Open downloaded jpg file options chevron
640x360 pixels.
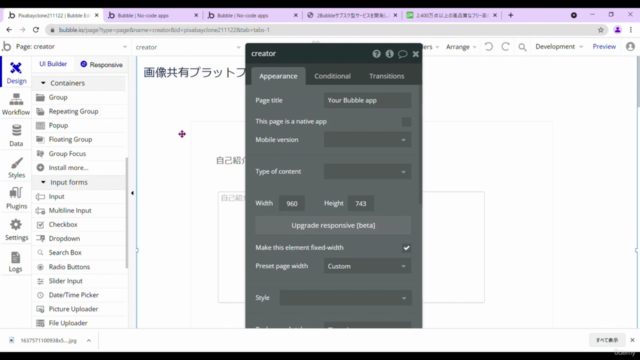click(89, 340)
